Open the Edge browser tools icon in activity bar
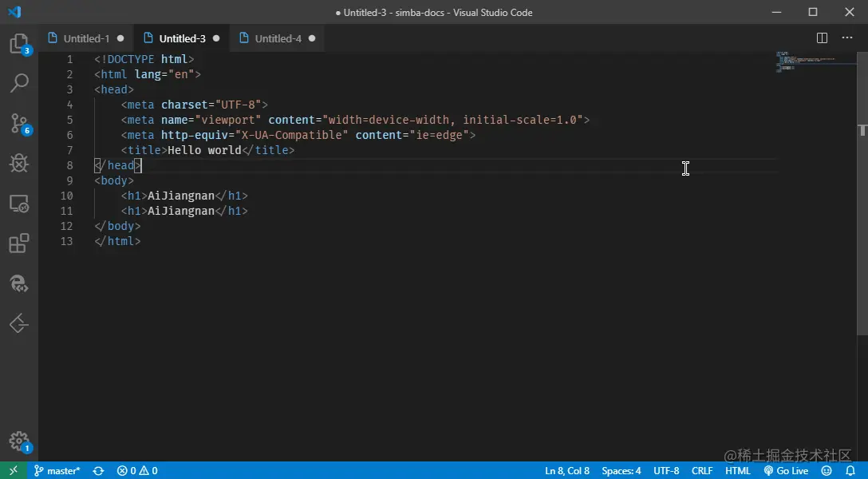This screenshot has width=868, height=479. click(x=19, y=283)
